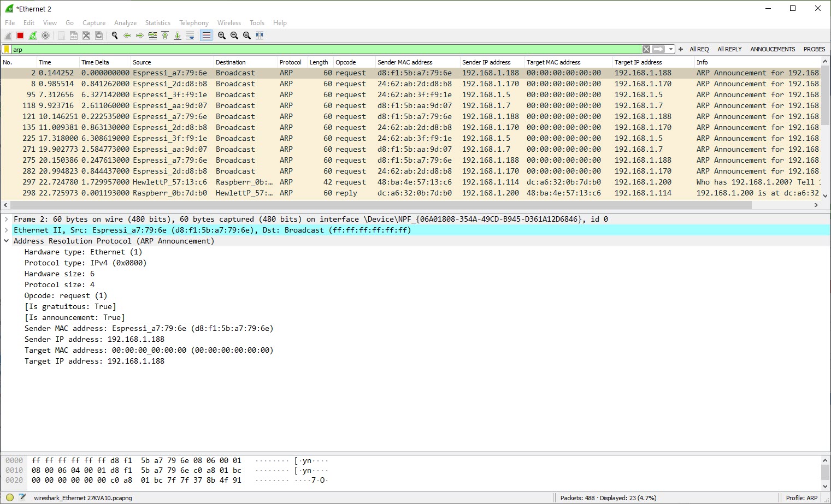The height and width of the screenshot is (504, 831).
Task: Find a packet using the magnifier icon
Action: 114,35
